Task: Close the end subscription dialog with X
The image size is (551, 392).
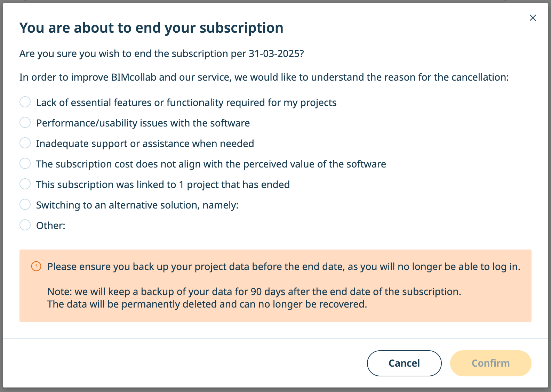Action: [x=533, y=18]
